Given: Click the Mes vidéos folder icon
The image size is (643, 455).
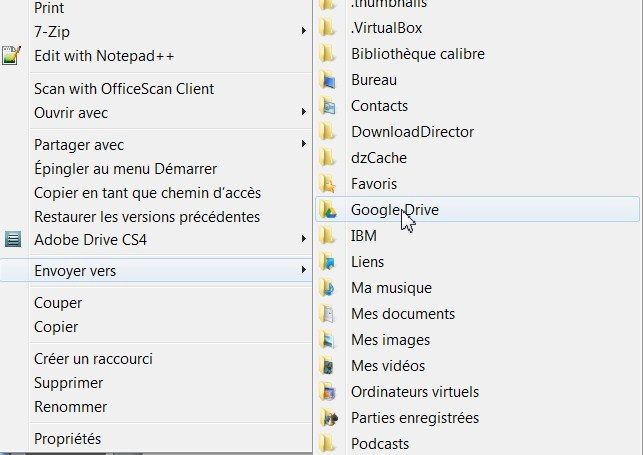Looking at the screenshot, I should click(x=328, y=365).
